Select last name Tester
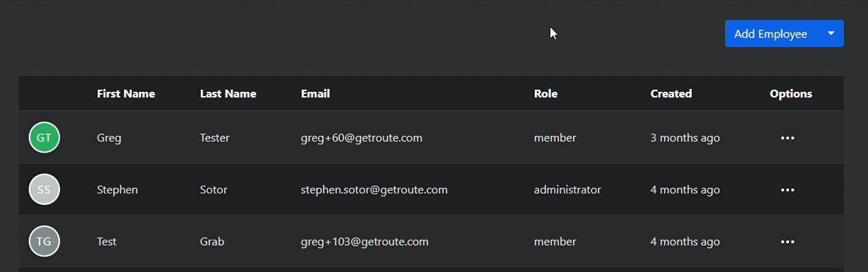This screenshot has height=272, width=868. pyautogui.click(x=215, y=138)
